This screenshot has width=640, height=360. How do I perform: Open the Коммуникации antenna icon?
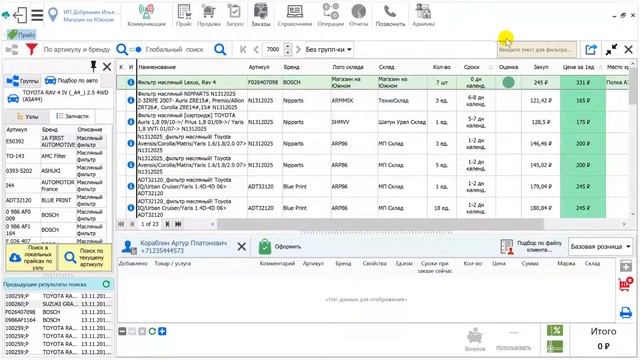146,12
